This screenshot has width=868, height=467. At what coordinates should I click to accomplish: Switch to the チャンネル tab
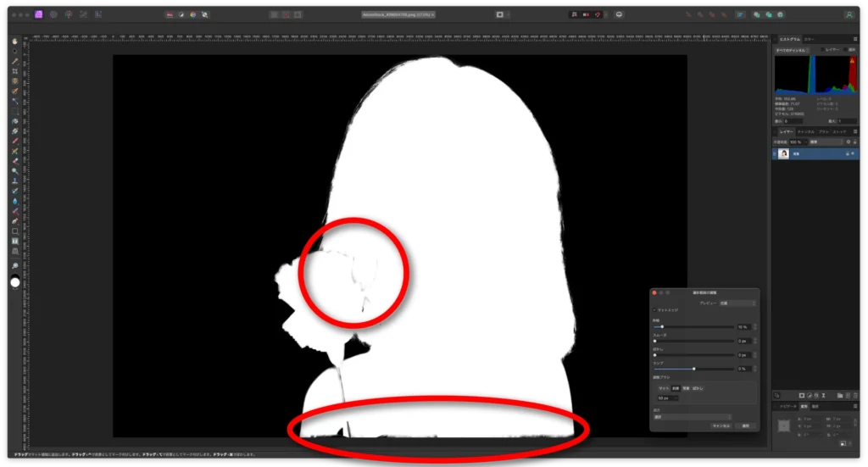click(x=807, y=131)
